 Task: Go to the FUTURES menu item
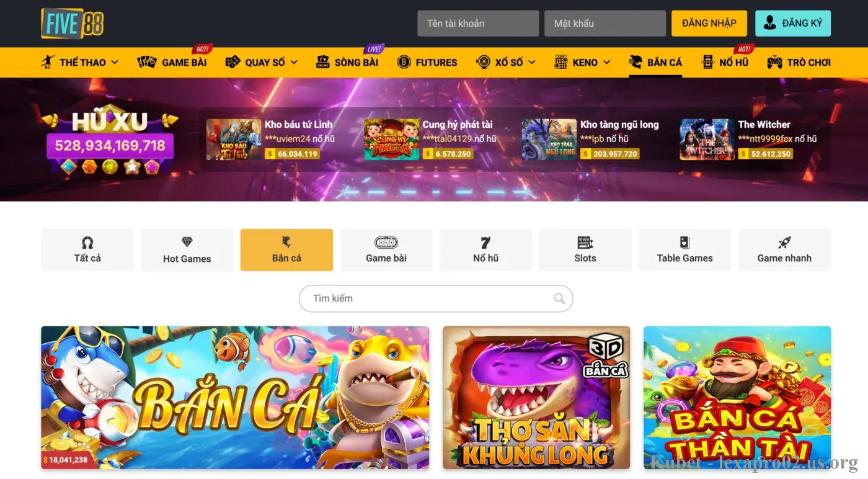(427, 62)
